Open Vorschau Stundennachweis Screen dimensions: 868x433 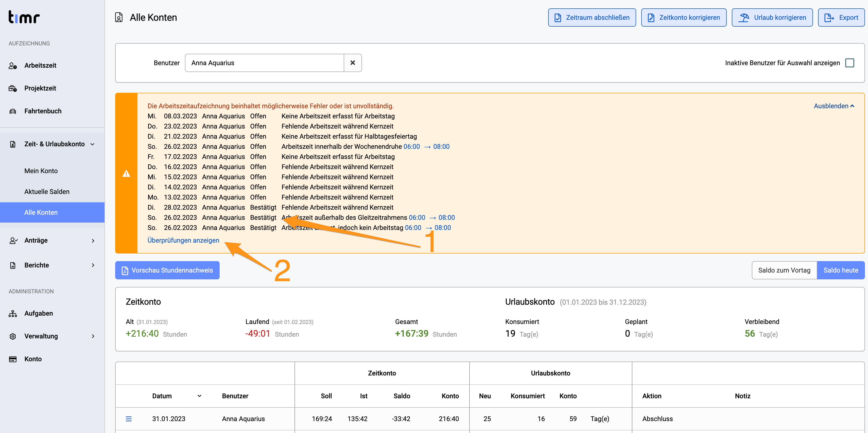pos(167,270)
